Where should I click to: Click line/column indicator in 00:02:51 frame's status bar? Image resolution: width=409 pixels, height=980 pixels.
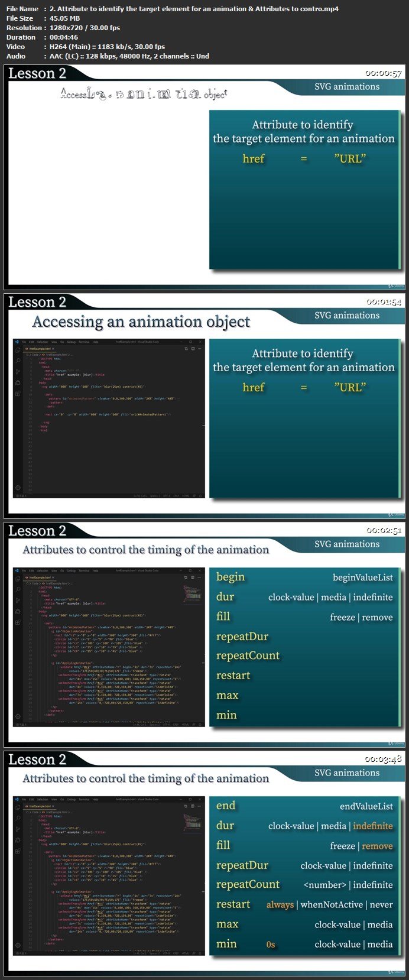point(140,725)
